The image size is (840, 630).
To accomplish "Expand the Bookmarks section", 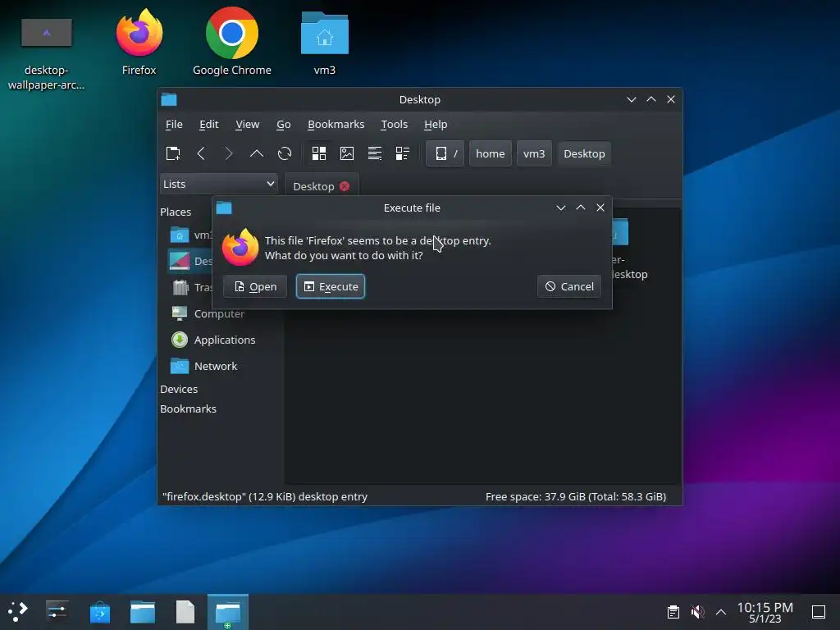I will 188,409.
